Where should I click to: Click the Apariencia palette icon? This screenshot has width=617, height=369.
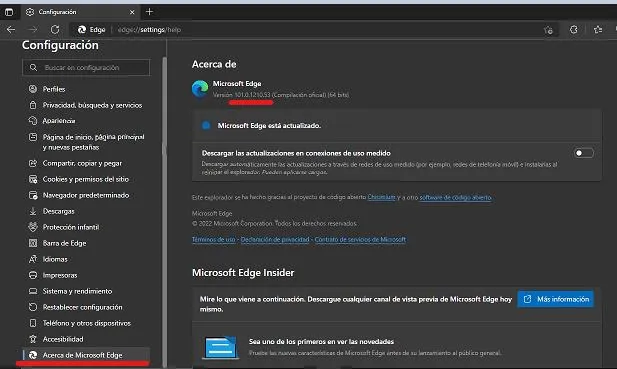tap(33, 121)
